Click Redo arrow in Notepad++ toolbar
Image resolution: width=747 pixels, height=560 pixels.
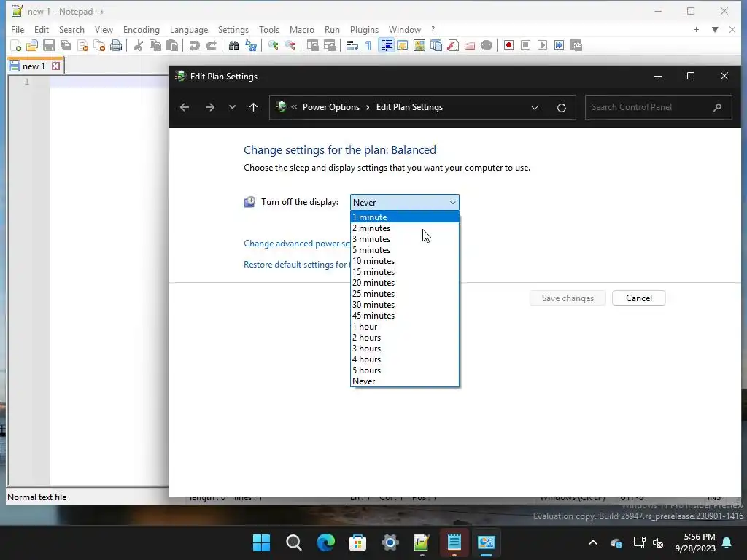pyautogui.click(x=211, y=45)
